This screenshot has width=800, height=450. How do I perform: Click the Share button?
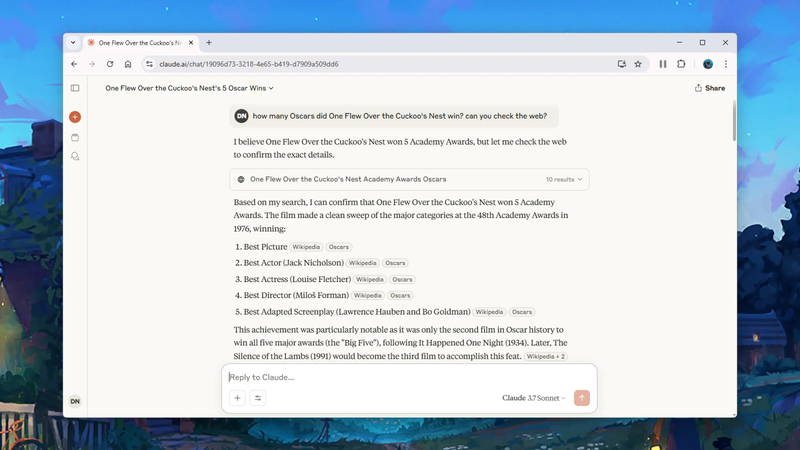(x=710, y=88)
